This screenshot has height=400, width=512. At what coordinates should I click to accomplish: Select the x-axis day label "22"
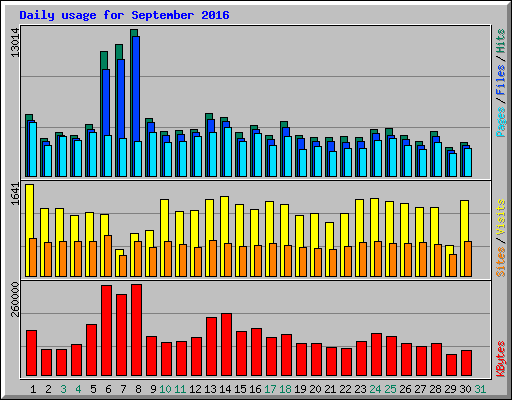point(345,389)
